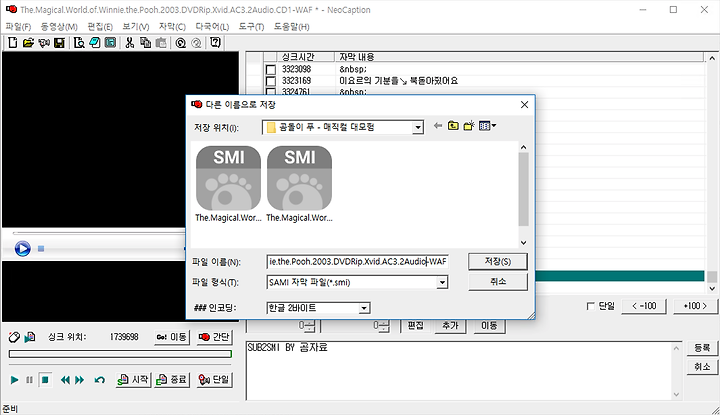Click the Open file folder icon
Viewport: 720px width, 415px height.
click(x=28, y=43)
